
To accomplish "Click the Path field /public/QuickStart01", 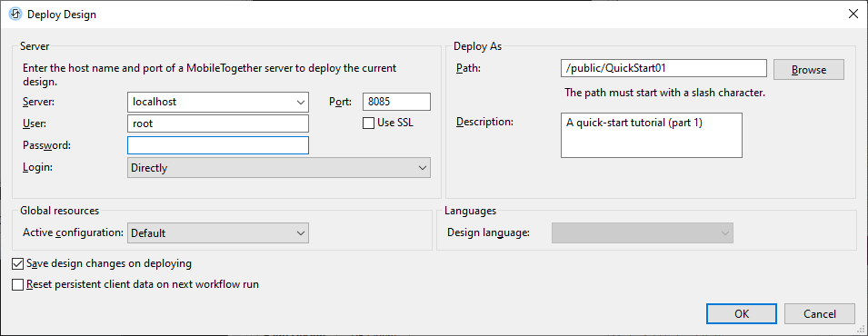I will (663, 68).
